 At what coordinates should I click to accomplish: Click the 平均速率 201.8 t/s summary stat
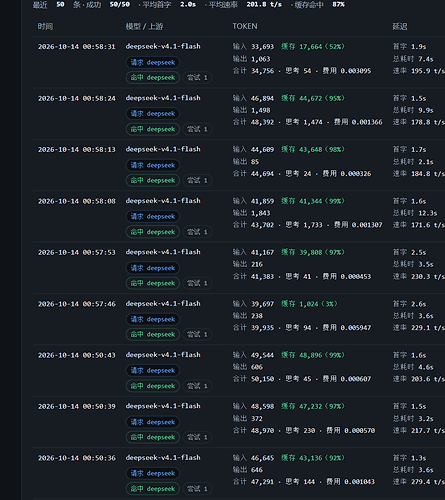pos(245,5)
